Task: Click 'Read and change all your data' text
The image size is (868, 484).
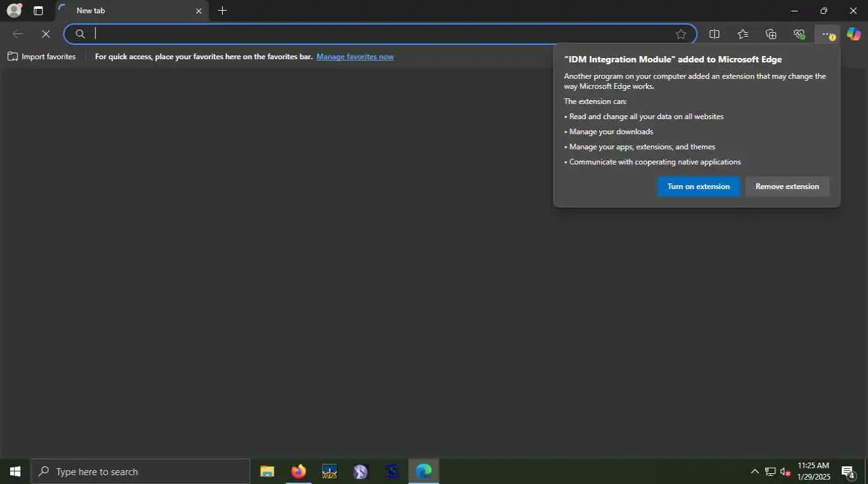Action: (x=647, y=117)
